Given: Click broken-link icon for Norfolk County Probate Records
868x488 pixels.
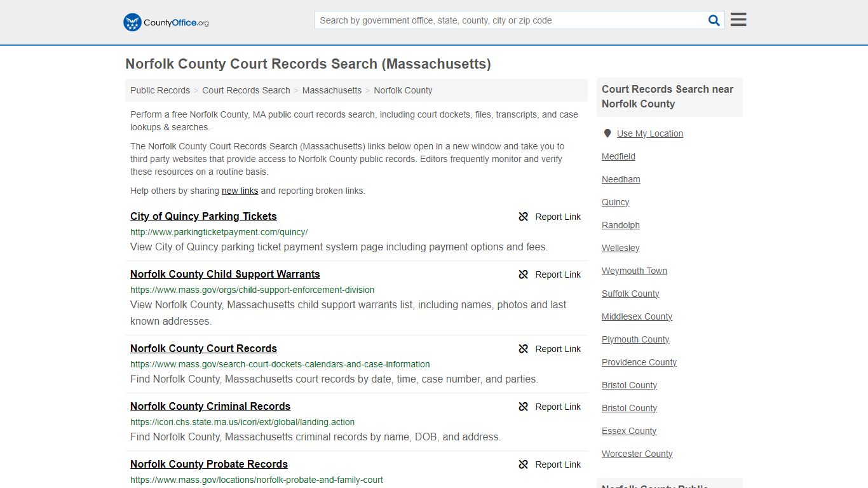Looking at the screenshot, I should [x=524, y=464].
